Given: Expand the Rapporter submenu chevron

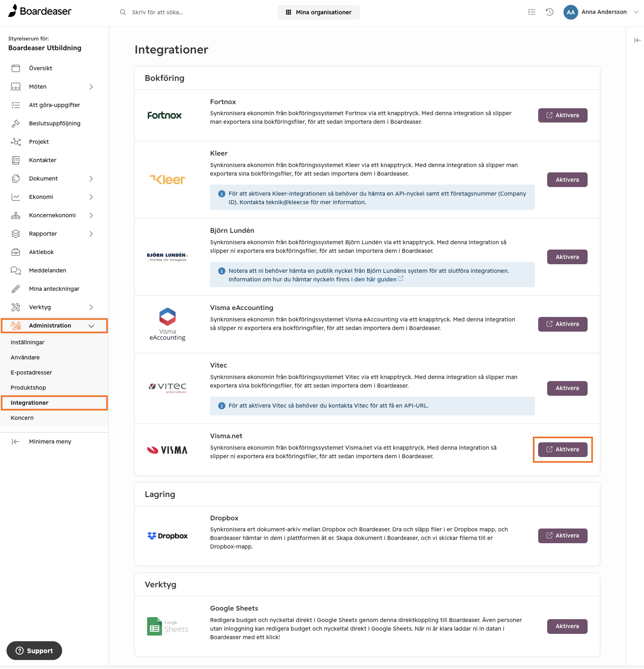Looking at the screenshot, I should (x=91, y=234).
